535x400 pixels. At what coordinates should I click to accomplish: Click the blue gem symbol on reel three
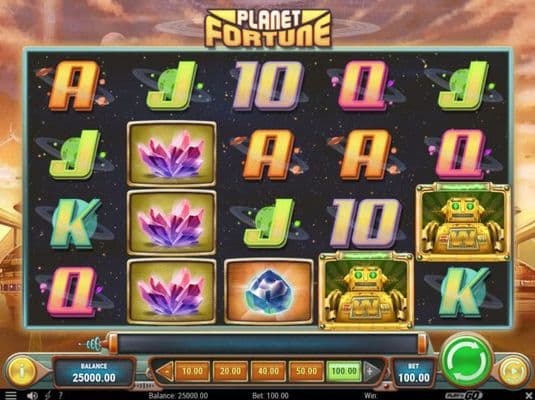point(269,291)
